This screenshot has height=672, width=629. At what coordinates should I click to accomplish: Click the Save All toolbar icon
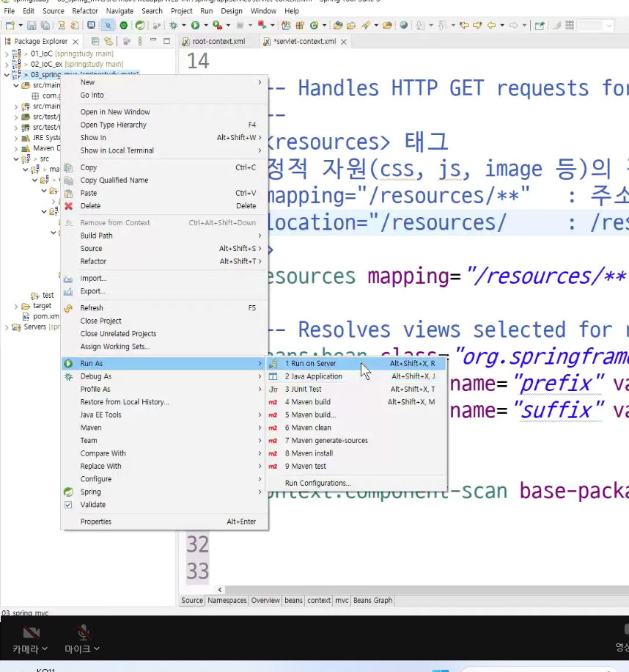pos(45,25)
